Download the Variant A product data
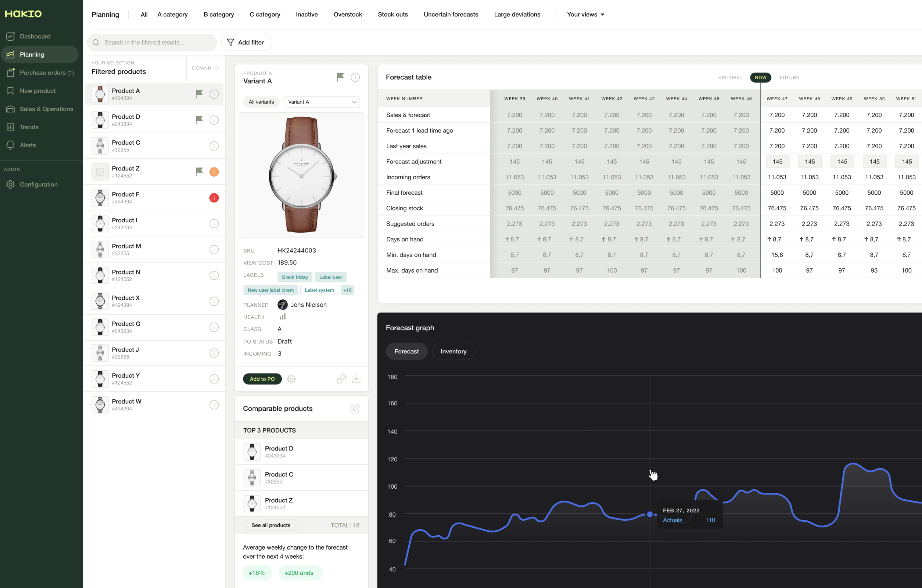Viewport: 922px width, 588px height. (356, 379)
